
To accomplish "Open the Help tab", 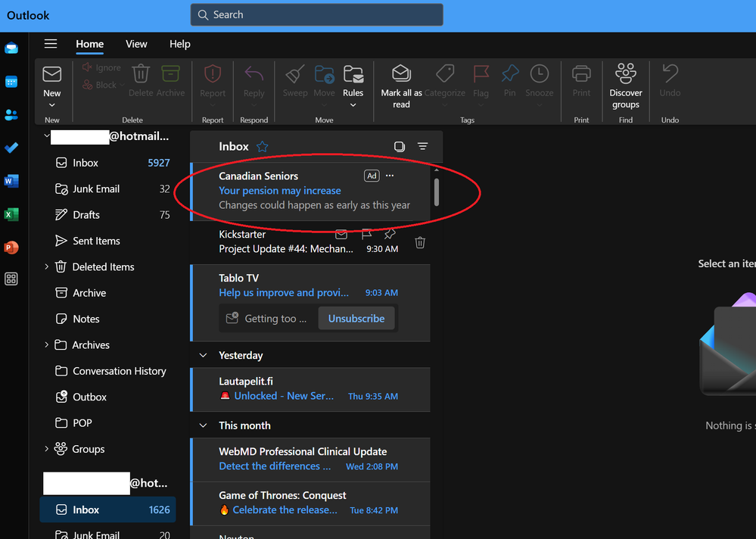I will (x=179, y=44).
